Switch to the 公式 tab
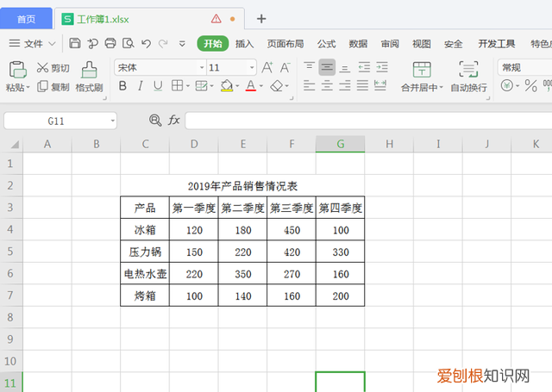Screen dimensions: 552x392 click(x=326, y=44)
